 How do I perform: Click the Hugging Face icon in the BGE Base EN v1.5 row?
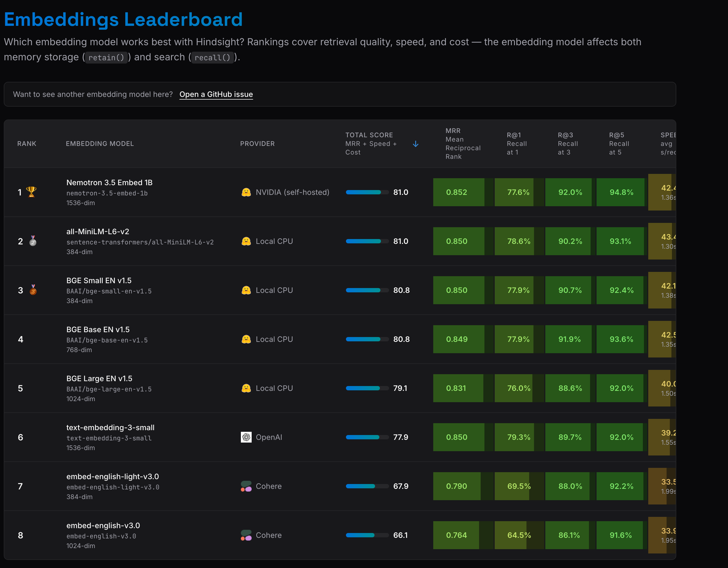coord(246,339)
